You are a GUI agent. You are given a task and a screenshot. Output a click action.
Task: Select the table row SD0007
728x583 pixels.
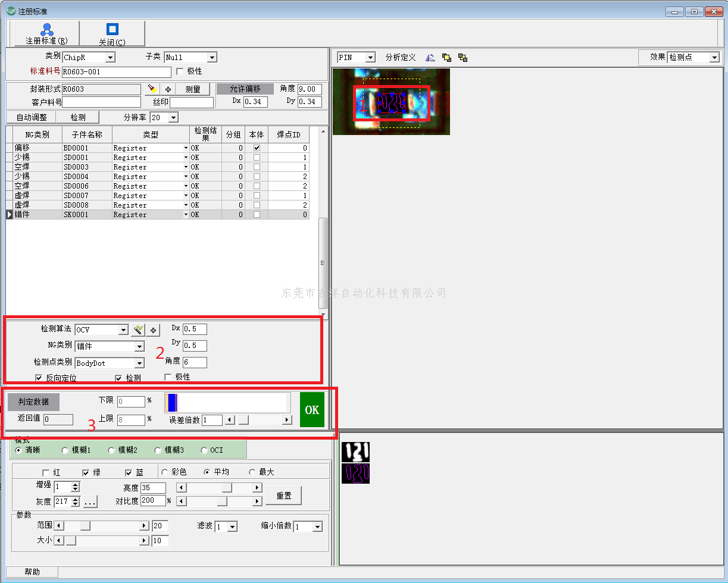158,196
